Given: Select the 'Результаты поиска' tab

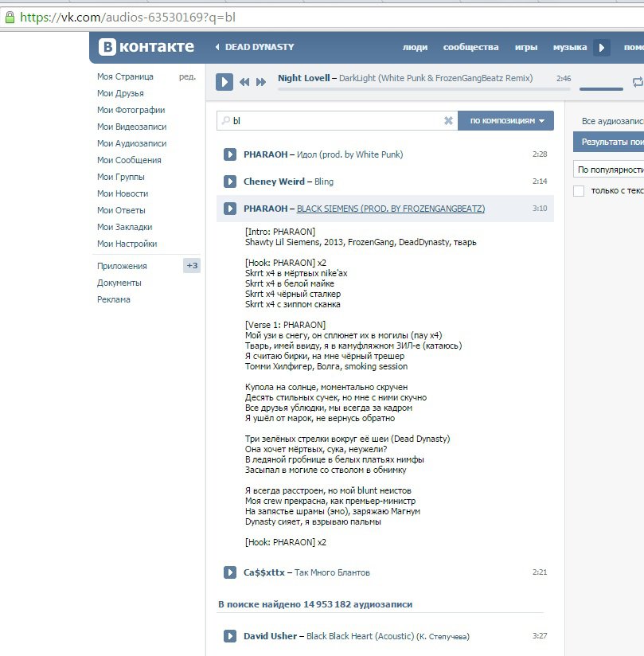Looking at the screenshot, I should click(608, 142).
